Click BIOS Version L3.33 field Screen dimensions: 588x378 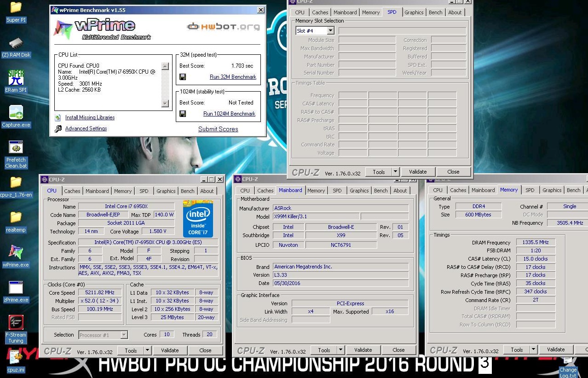pyautogui.click(x=340, y=275)
